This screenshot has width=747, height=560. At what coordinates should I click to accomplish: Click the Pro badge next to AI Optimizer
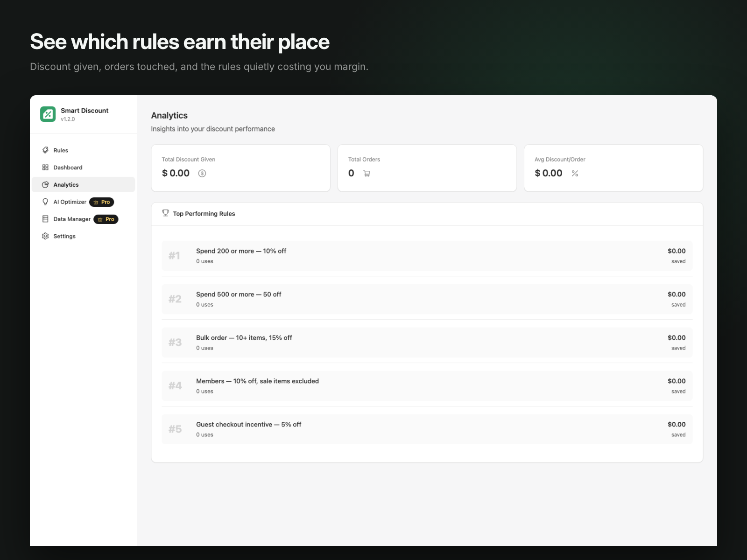pyautogui.click(x=102, y=202)
